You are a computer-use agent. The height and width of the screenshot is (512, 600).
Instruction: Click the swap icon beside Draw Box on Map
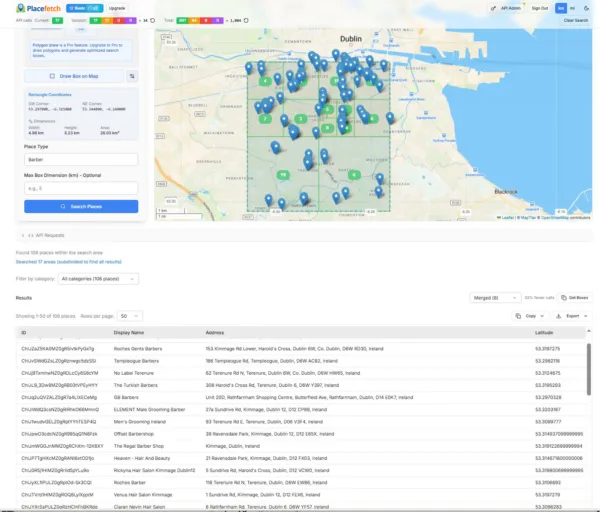coord(133,76)
